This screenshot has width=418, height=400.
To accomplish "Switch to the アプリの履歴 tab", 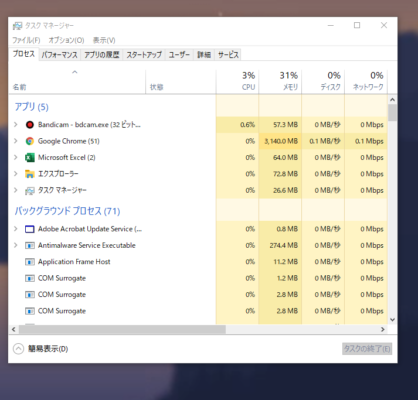I will (102, 55).
